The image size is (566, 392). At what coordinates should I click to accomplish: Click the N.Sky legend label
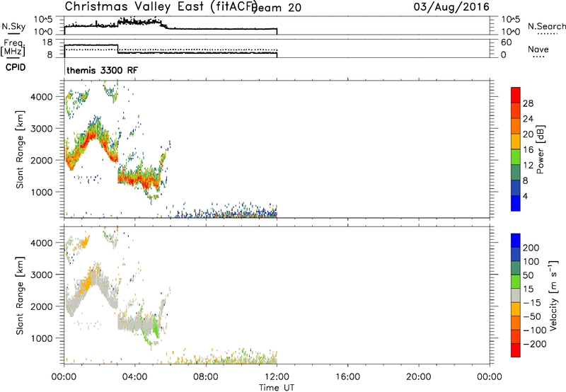(13, 26)
